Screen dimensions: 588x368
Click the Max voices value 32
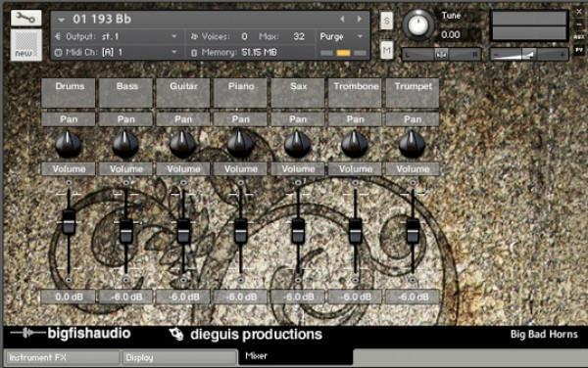click(x=299, y=36)
